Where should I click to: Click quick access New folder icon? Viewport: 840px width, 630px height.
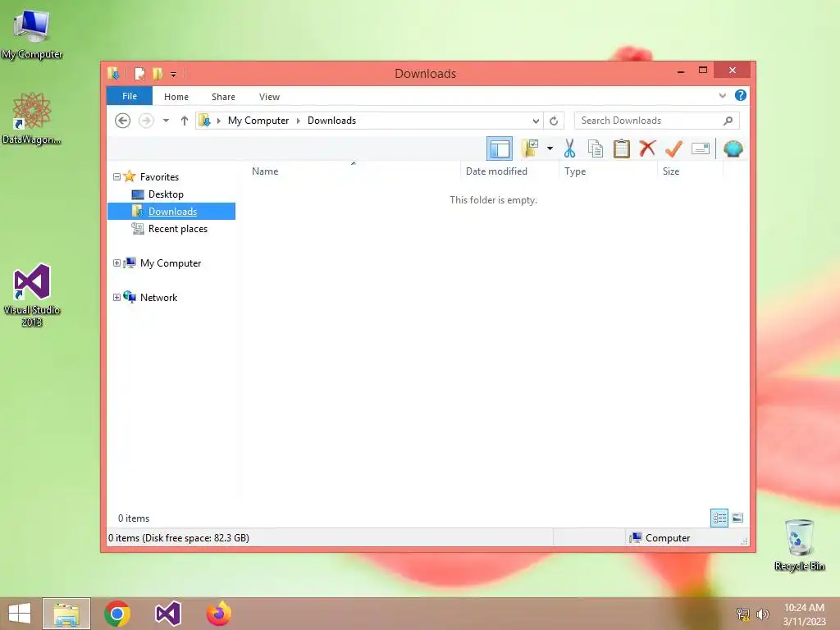157,73
